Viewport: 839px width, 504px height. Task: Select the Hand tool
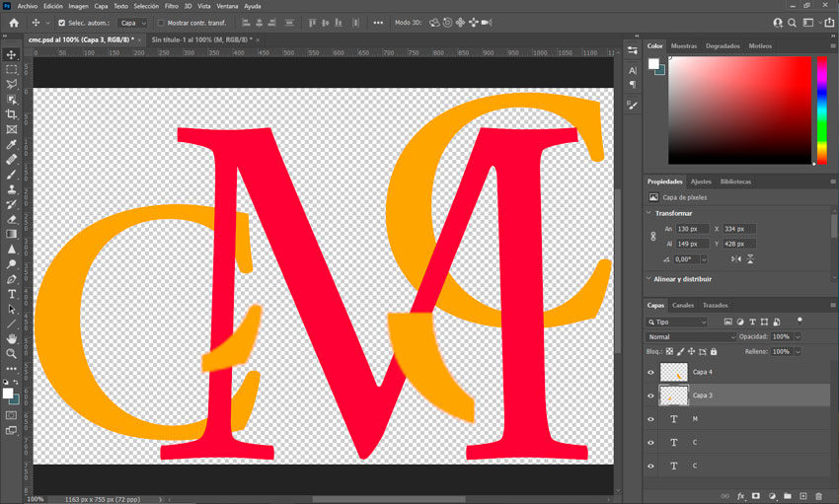click(x=12, y=338)
